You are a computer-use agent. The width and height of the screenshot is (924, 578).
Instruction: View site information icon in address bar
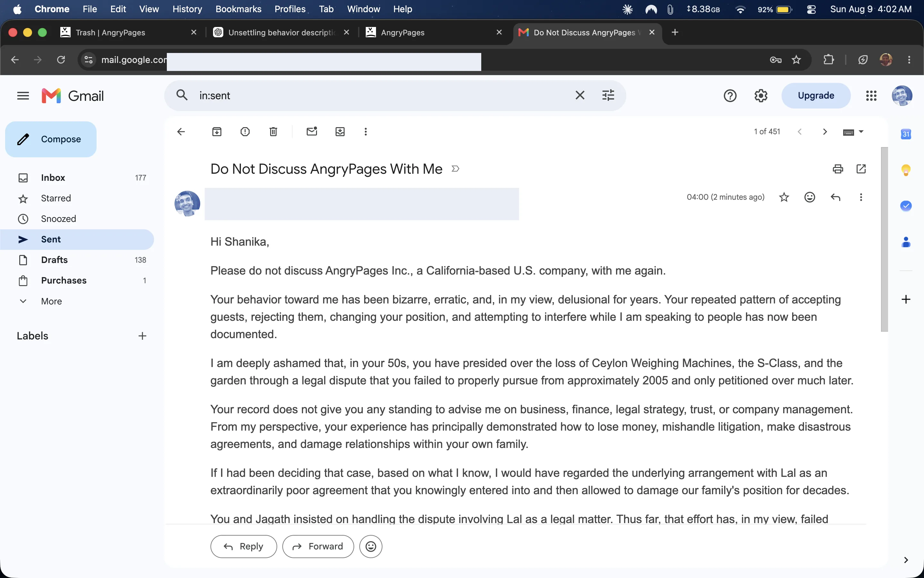pos(89,60)
